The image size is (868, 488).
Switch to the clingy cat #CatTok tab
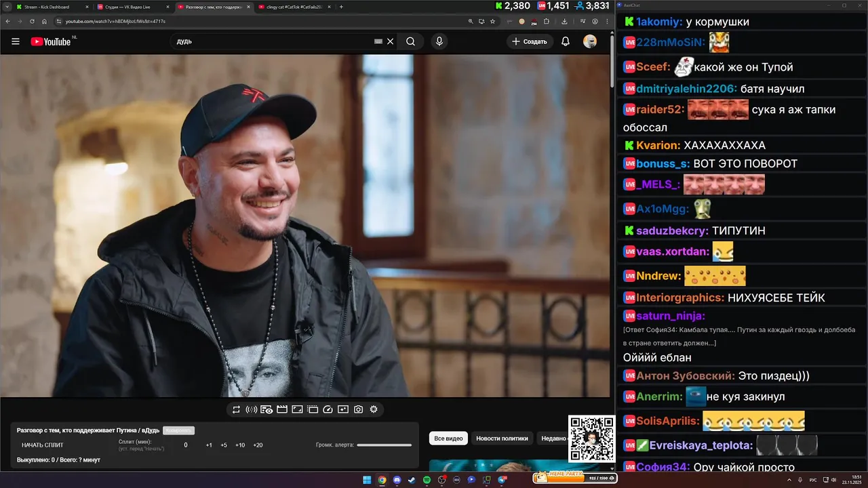pyautogui.click(x=294, y=7)
